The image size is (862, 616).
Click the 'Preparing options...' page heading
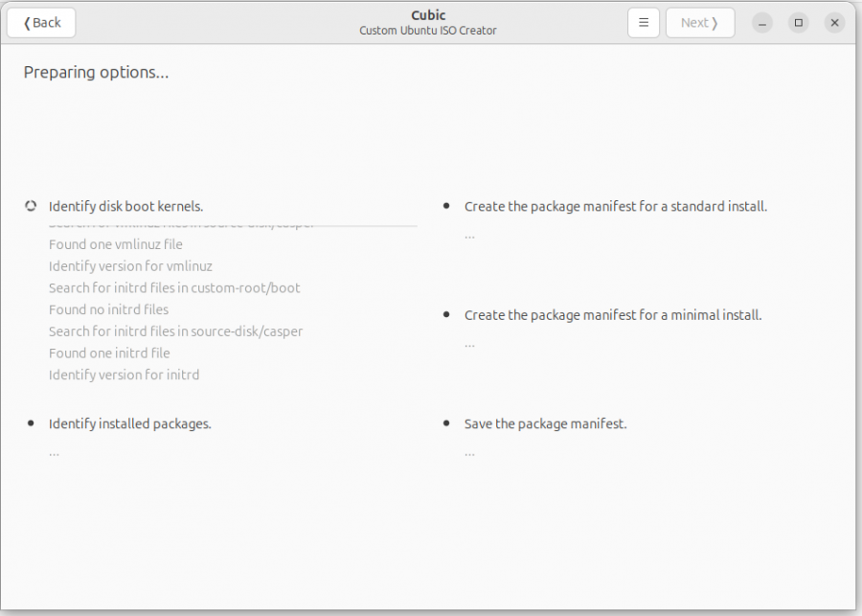pyautogui.click(x=96, y=73)
